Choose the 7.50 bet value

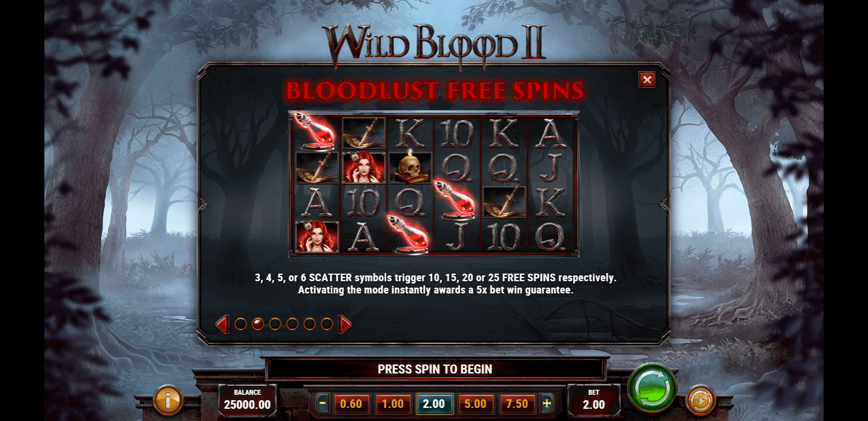[517, 404]
